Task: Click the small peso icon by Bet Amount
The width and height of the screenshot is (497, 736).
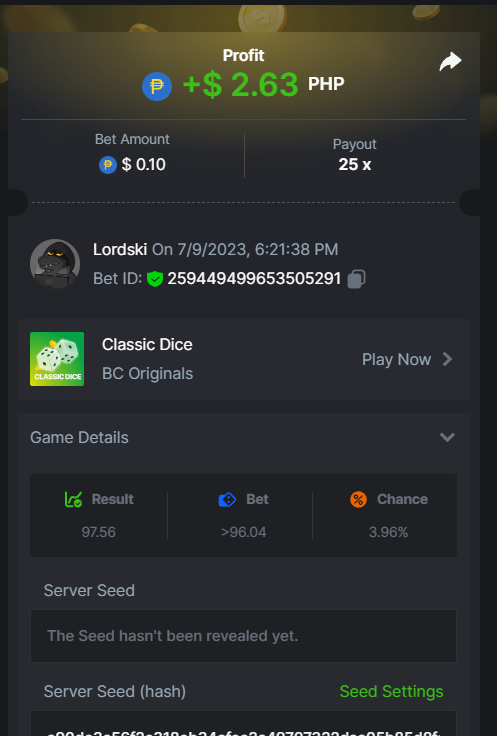Action: tap(107, 165)
